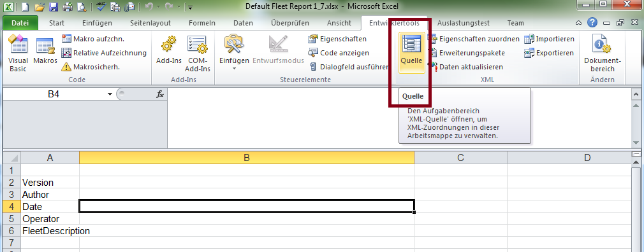644x252 pixels.
Task: Click the Operator cell
Action: click(x=50, y=219)
